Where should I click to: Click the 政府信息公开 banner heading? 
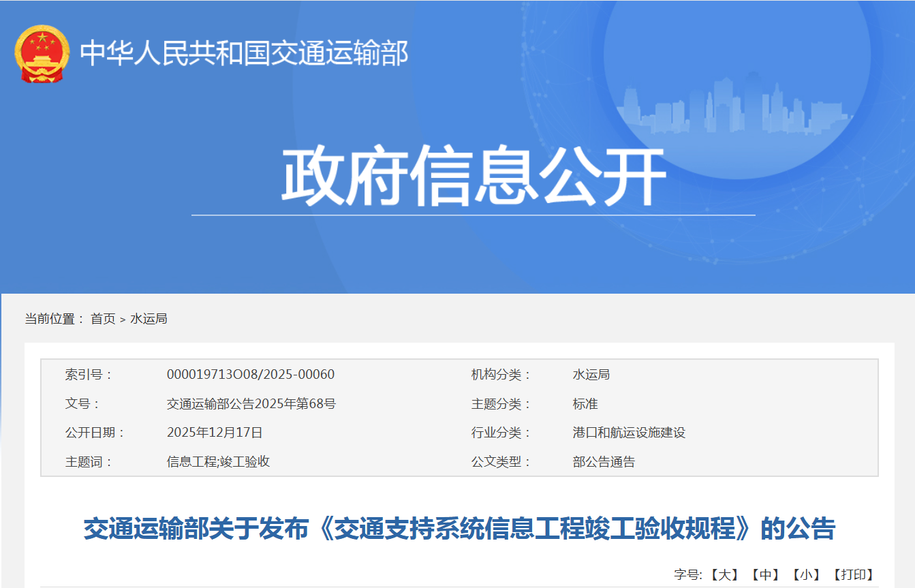point(473,176)
